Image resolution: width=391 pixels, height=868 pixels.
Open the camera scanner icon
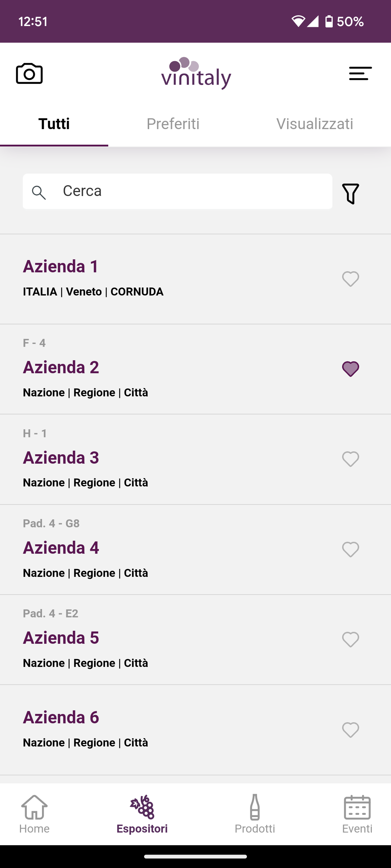29,73
